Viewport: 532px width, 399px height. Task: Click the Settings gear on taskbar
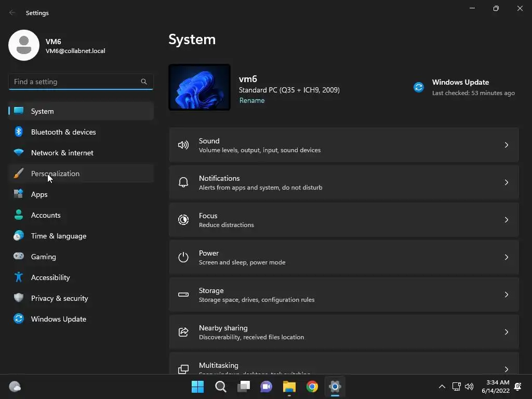[335, 387]
